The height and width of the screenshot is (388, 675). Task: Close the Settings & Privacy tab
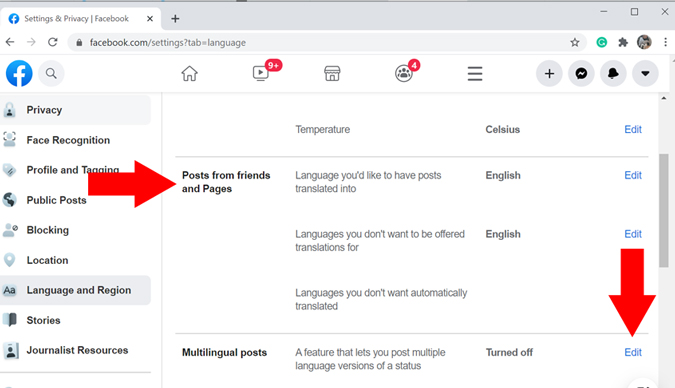point(150,19)
